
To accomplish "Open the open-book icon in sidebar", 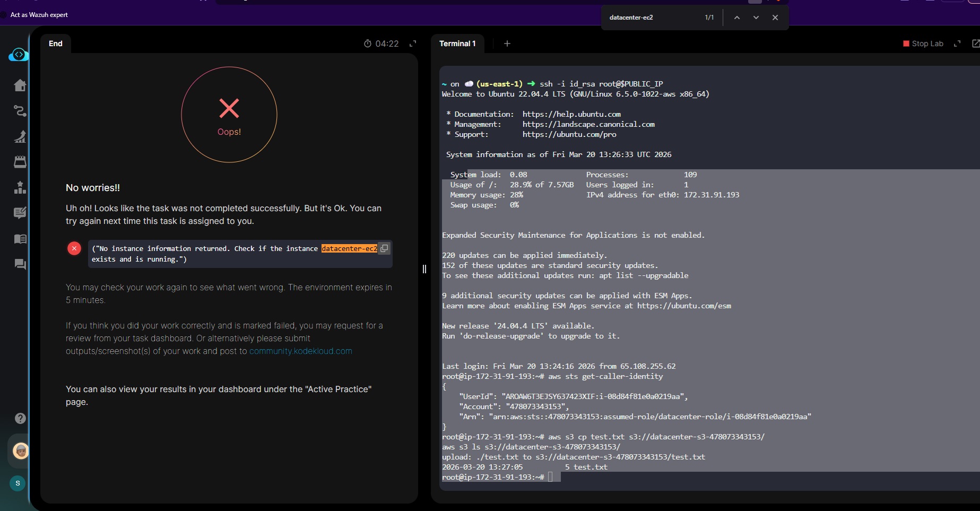I will [20, 239].
